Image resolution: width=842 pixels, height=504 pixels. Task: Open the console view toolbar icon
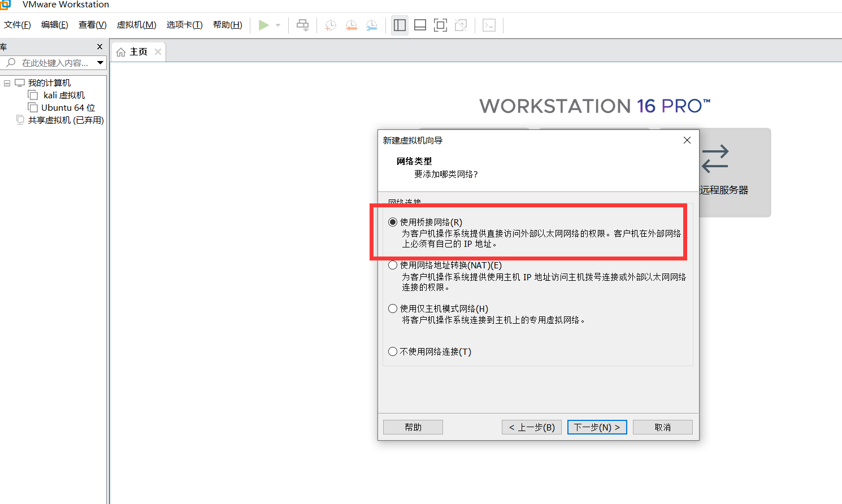pos(489,25)
